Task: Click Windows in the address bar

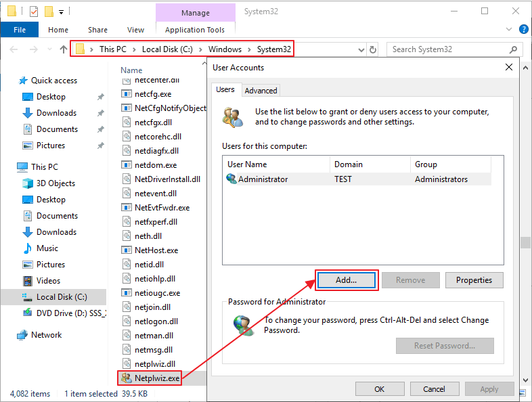Action: (x=225, y=49)
